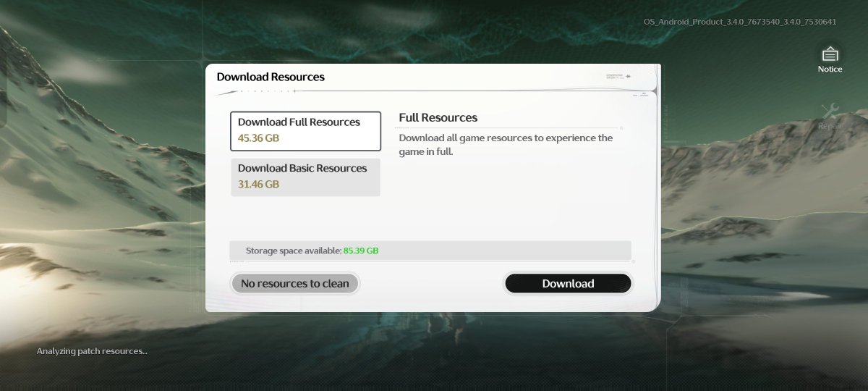Click the Storage space available label

click(294, 251)
